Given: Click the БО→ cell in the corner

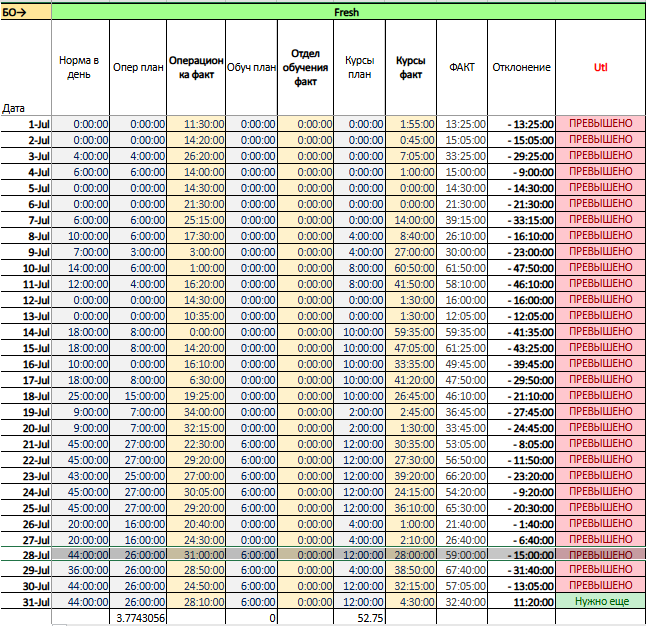Looking at the screenshot, I should 26,12.
